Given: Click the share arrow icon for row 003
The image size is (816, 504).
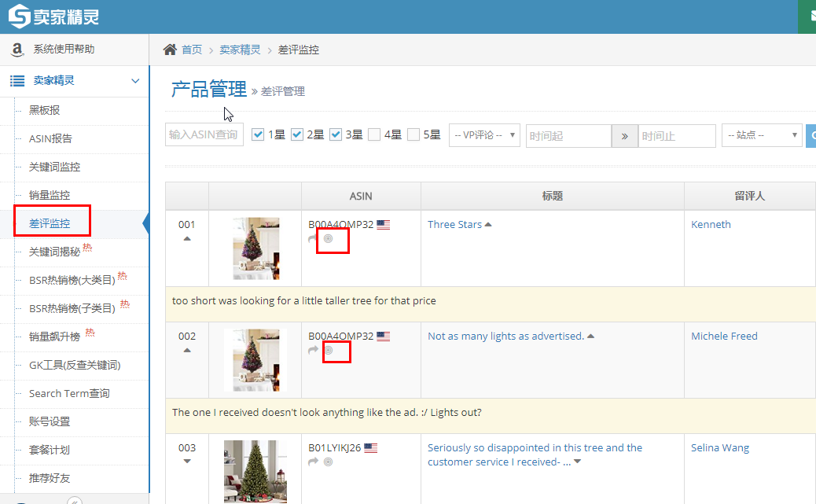Looking at the screenshot, I should [x=313, y=462].
